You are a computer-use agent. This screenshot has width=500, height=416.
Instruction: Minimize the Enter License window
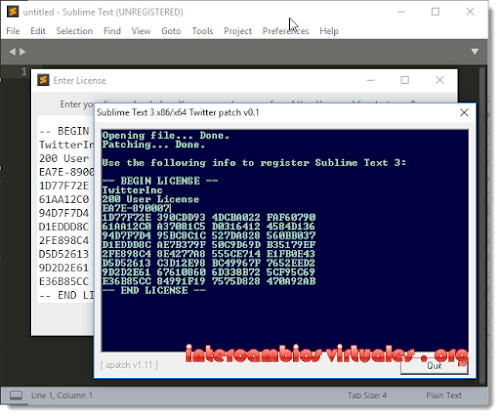pyautogui.click(x=371, y=80)
